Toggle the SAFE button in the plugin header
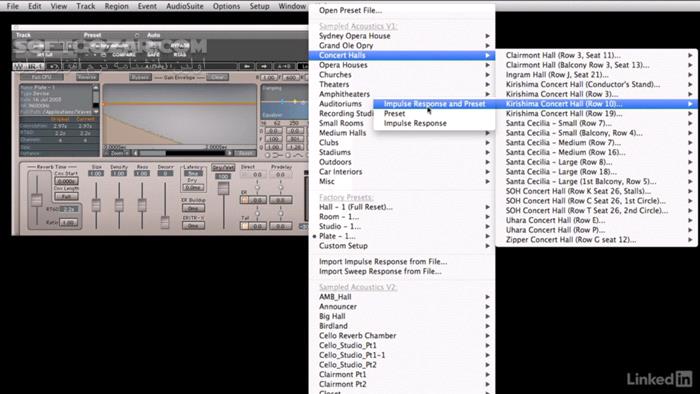This screenshot has width=700, height=394. (153, 54)
